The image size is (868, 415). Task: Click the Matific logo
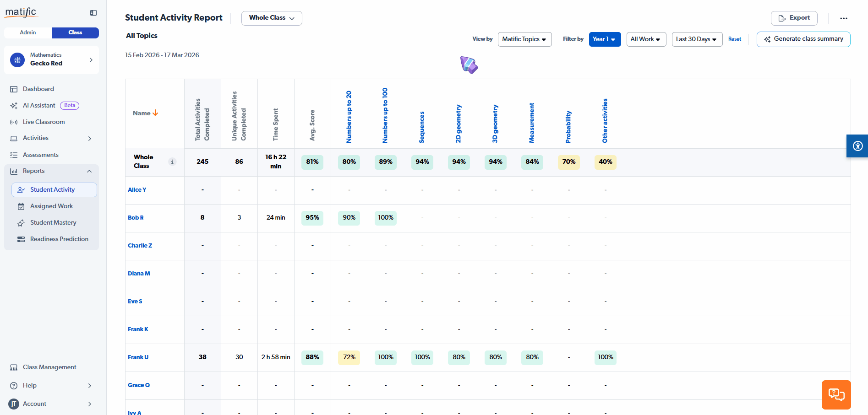21,12
